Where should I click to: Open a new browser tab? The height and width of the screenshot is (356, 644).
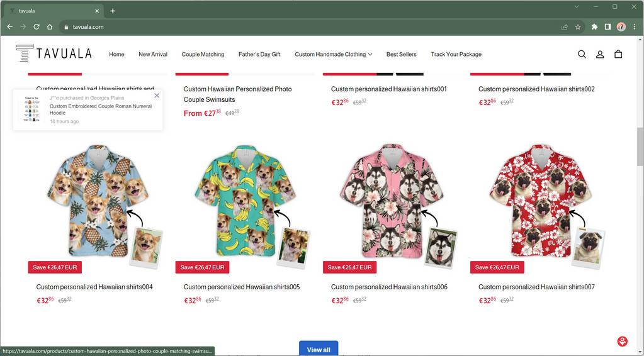pyautogui.click(x=113, y=11)
